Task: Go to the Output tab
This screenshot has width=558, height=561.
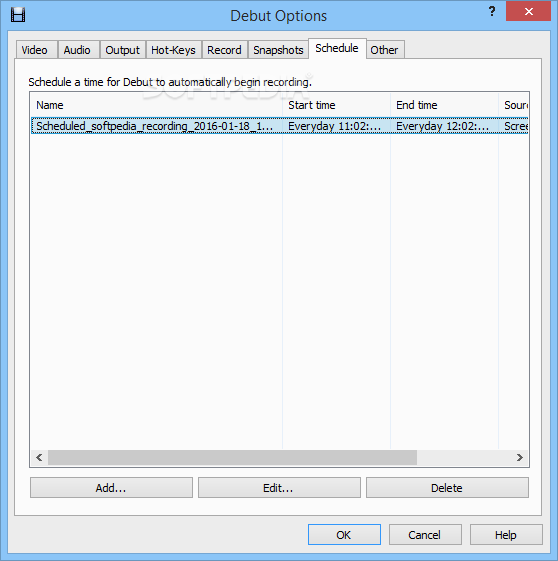Action: pyautogui.click(x=123, y=50)
